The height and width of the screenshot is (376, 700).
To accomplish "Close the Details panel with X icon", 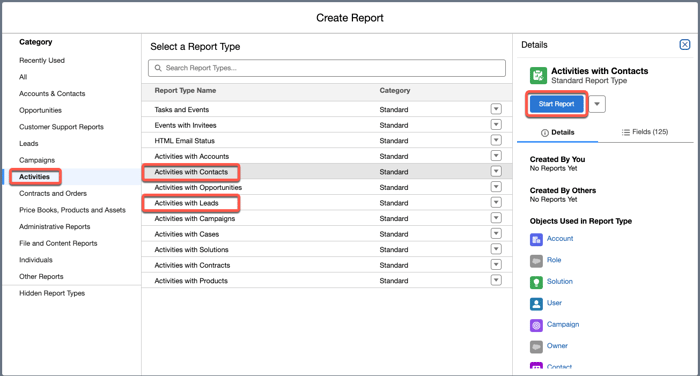I will point(684,45).
